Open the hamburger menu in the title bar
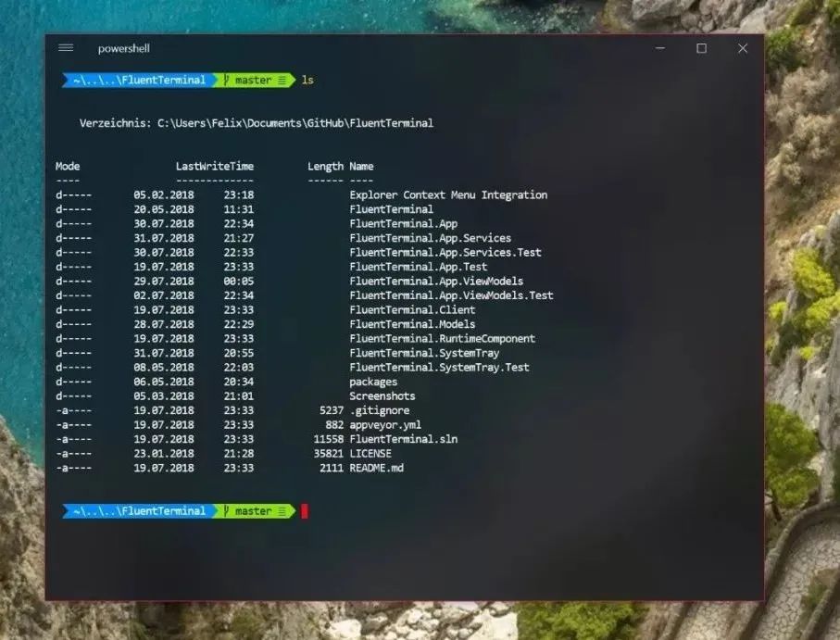 [66, 48]
